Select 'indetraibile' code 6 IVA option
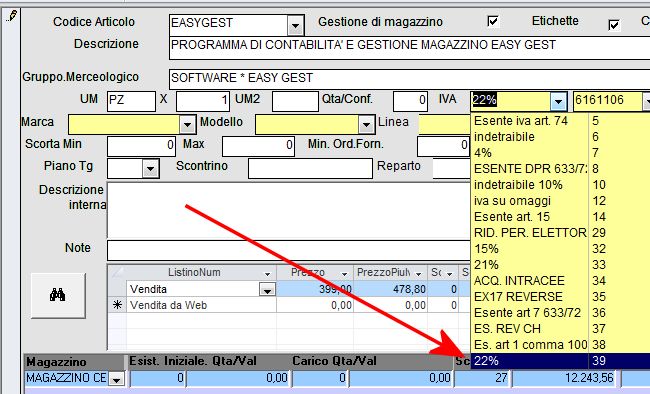Image resolution: width=650 pixels, height=394 pixels. [x=560, y=136]
